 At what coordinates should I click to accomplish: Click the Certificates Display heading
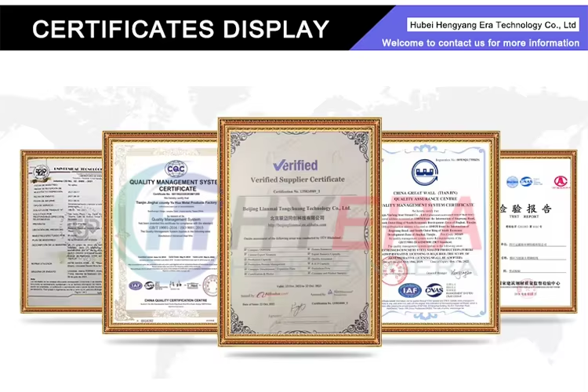180,30
